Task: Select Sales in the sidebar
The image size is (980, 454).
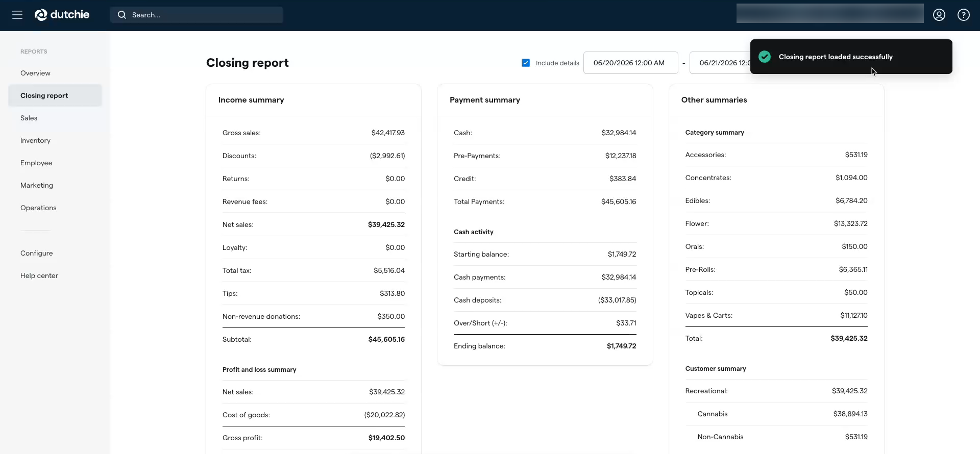Action: pos(29,118)
